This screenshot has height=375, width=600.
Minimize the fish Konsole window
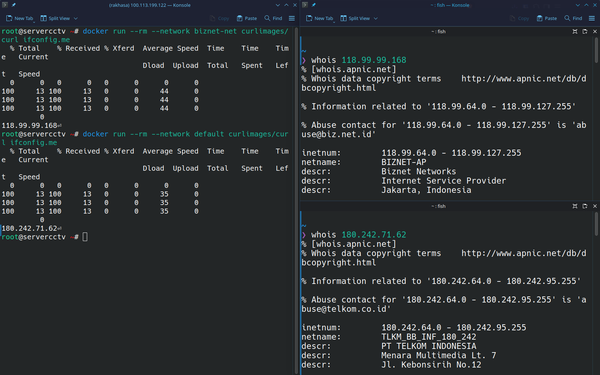tap(578, 5)
